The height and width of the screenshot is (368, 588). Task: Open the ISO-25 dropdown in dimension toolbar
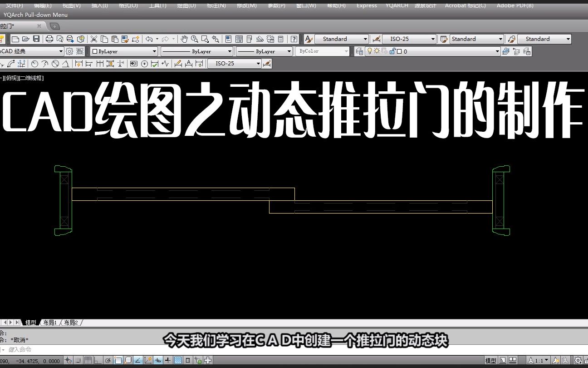235,64
